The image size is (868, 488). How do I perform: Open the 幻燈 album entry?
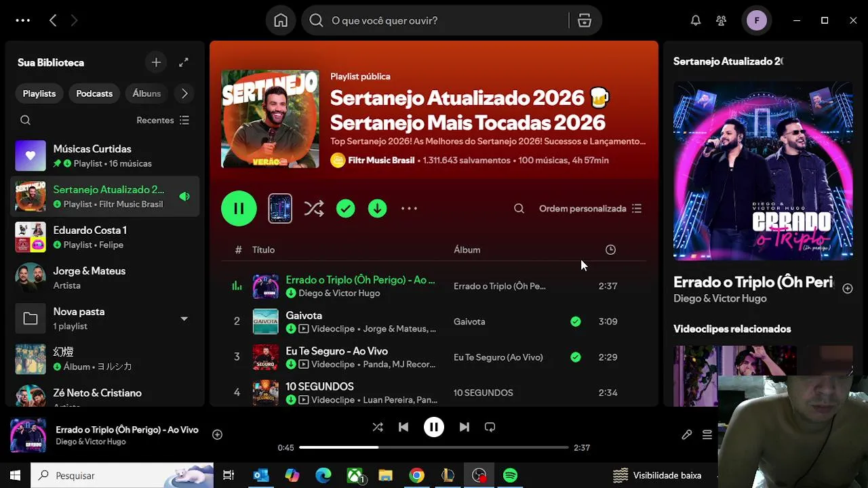pos(105,359)
